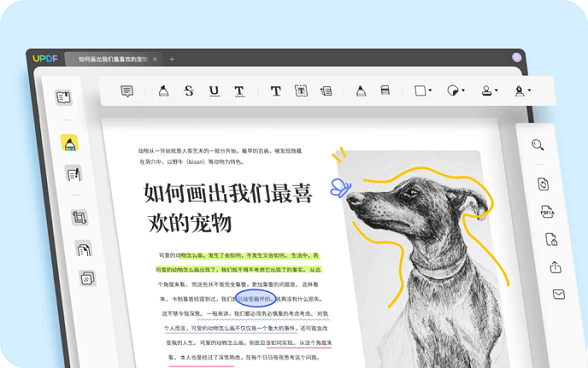Select the pencil drawing tool
Screen dimensions: 588x368
[361, 91]
